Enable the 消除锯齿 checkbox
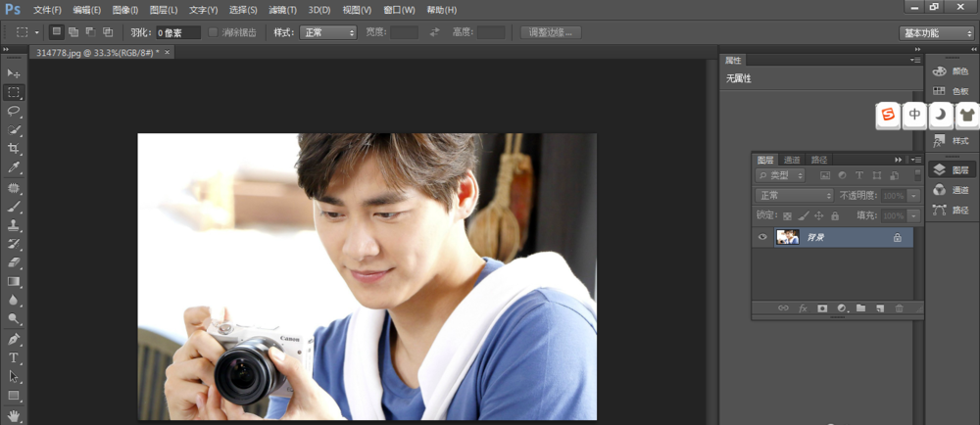 [x=213, y=32]
